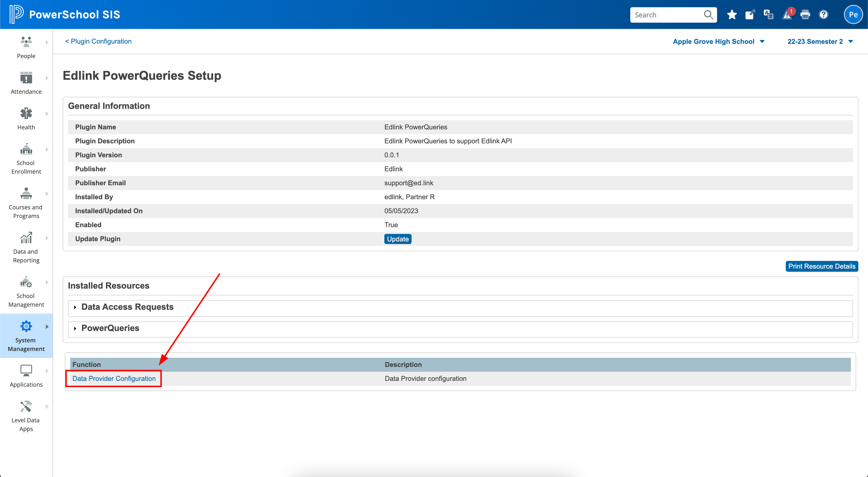This screenshot has width=868, height=477.
Task: Open the Applications sidebar icon
Action: [26, 371]
